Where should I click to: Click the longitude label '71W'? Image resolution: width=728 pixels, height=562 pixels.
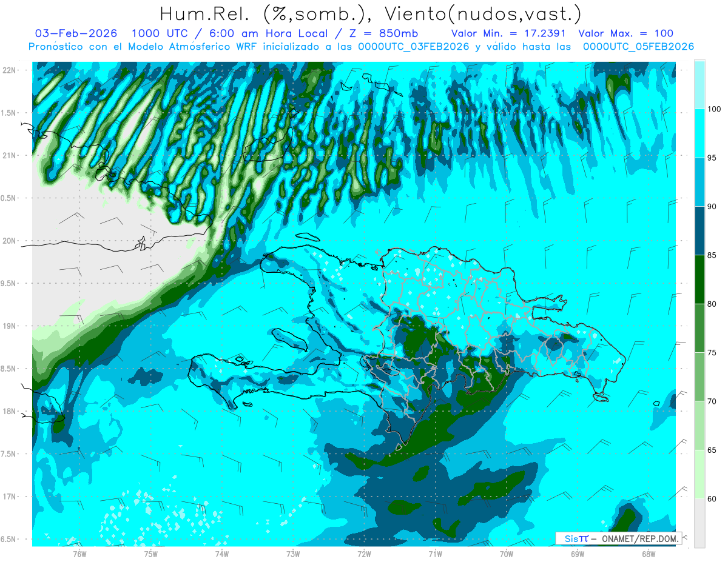point(435,554)
